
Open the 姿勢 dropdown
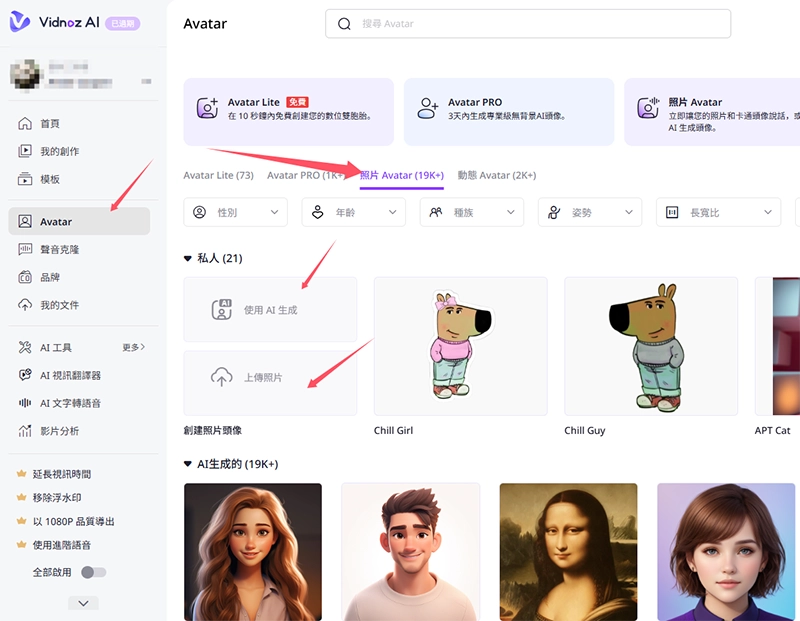coord(590,212)
